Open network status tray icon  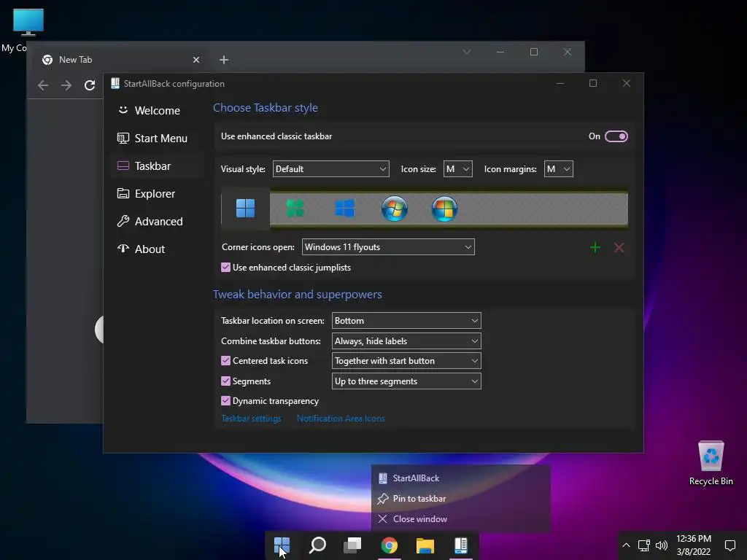click(644, 545)
